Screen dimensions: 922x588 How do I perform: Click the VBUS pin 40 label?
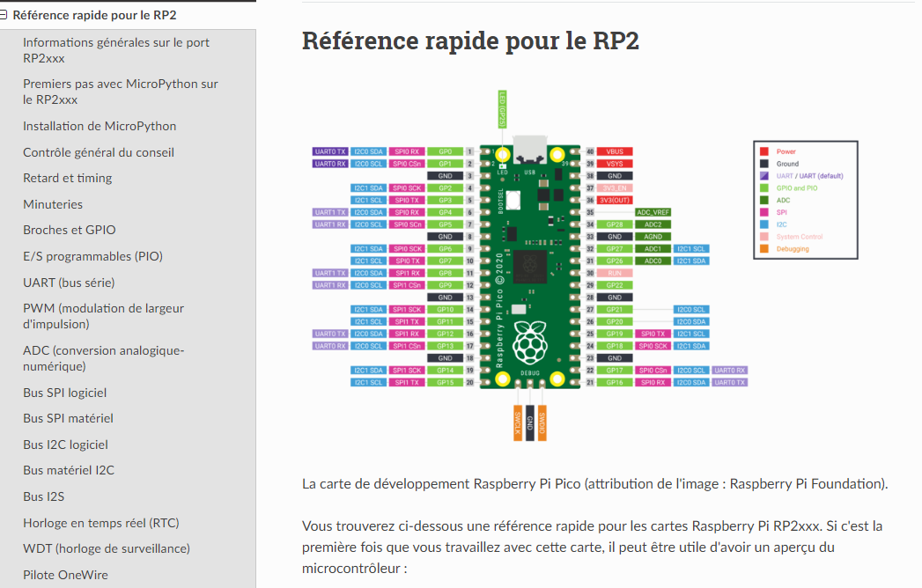tap(615, 151)
